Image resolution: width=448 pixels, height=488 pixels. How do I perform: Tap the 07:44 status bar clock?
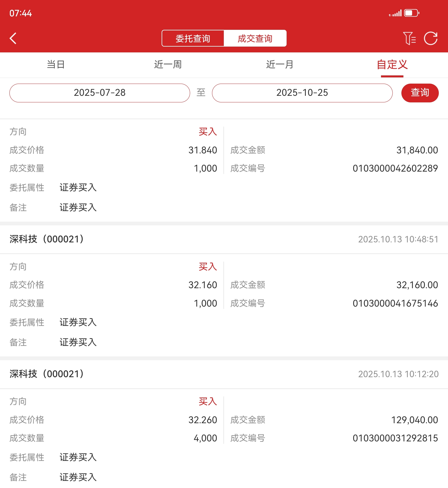coord(21,13)
